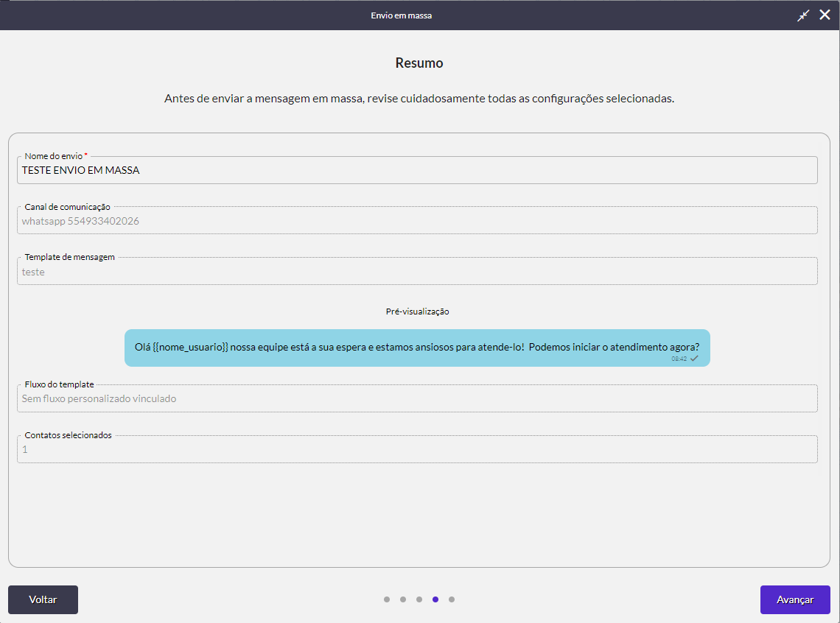Click the message preview bubble

[x=417, y=348]
